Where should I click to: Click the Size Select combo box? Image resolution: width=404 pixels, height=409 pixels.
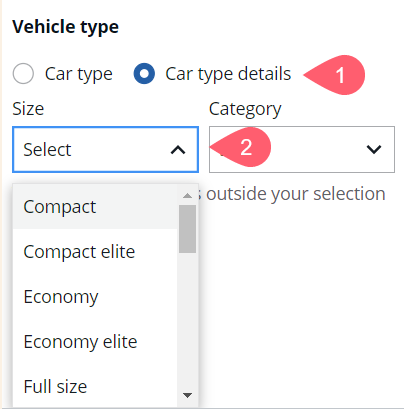105,149
